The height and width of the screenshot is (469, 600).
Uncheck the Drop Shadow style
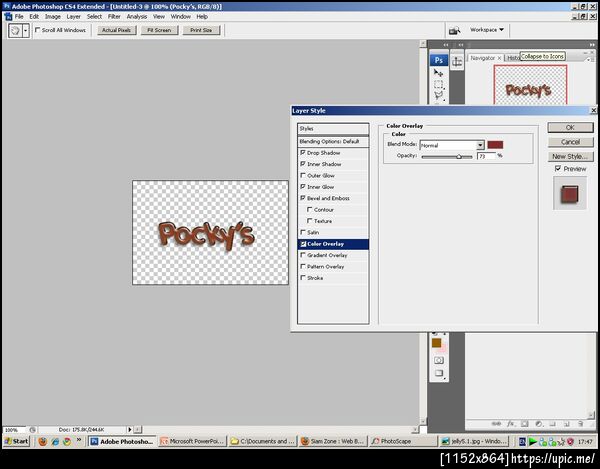pos(303,152)
